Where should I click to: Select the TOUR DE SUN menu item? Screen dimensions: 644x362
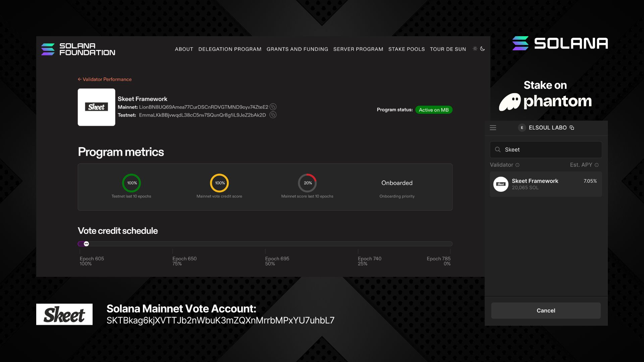coord(448,49)
